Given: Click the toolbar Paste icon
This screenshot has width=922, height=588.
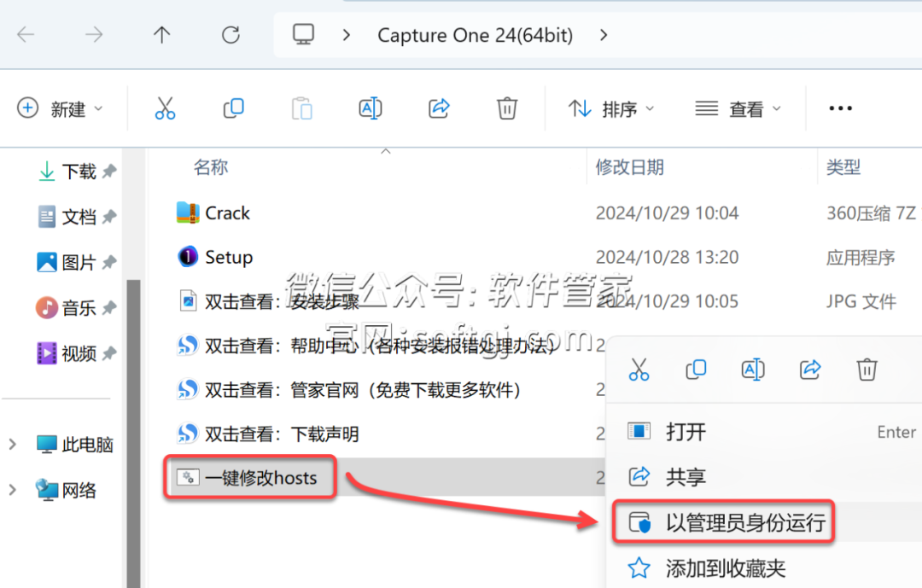Looking at the screenshot, I should click(302, 108).
